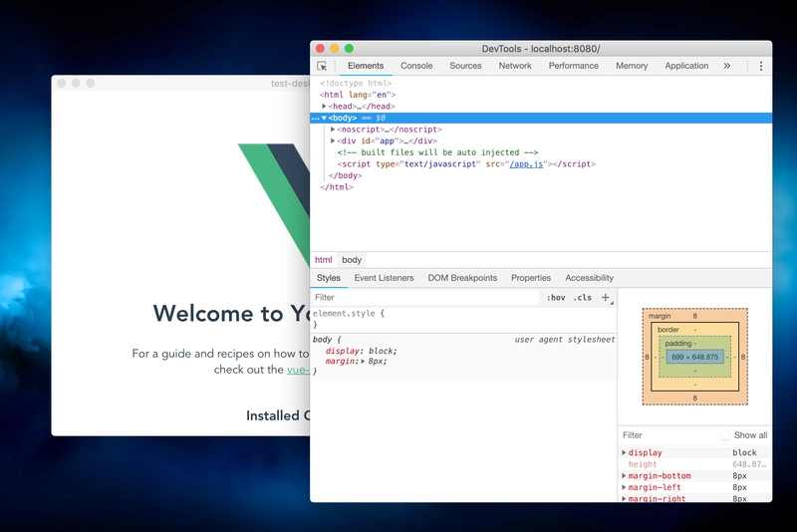Open the Performance tab

[574, 66]
